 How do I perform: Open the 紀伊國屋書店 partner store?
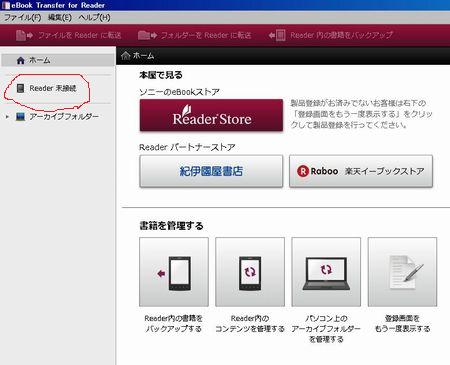tap(211, 171)
